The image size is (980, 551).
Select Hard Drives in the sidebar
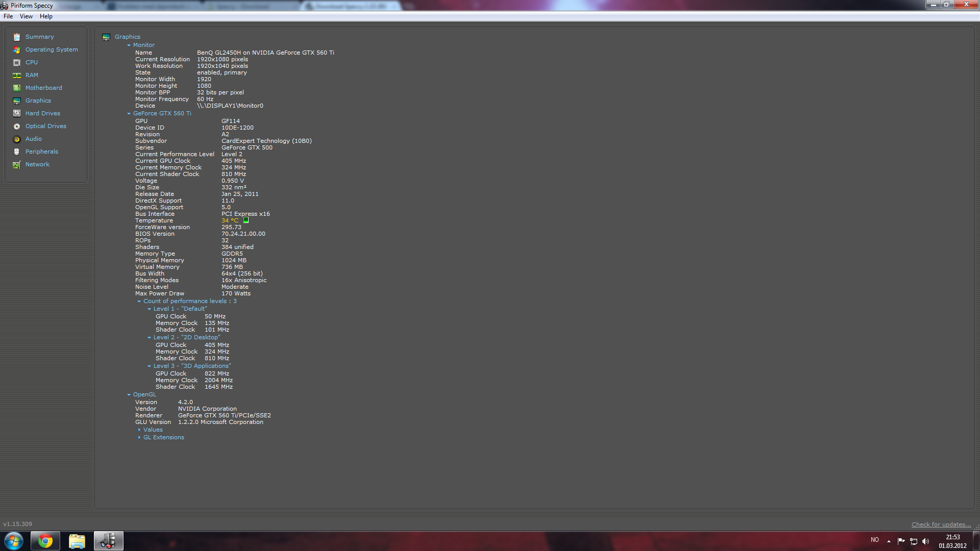click(43, 113)
